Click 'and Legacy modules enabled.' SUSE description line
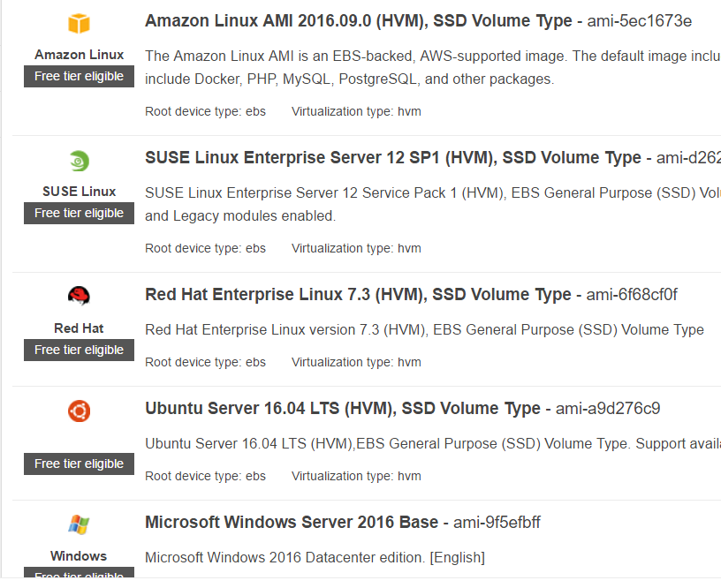Image resolution: width=721 pixels, height=588 pixels. [240, 216]
